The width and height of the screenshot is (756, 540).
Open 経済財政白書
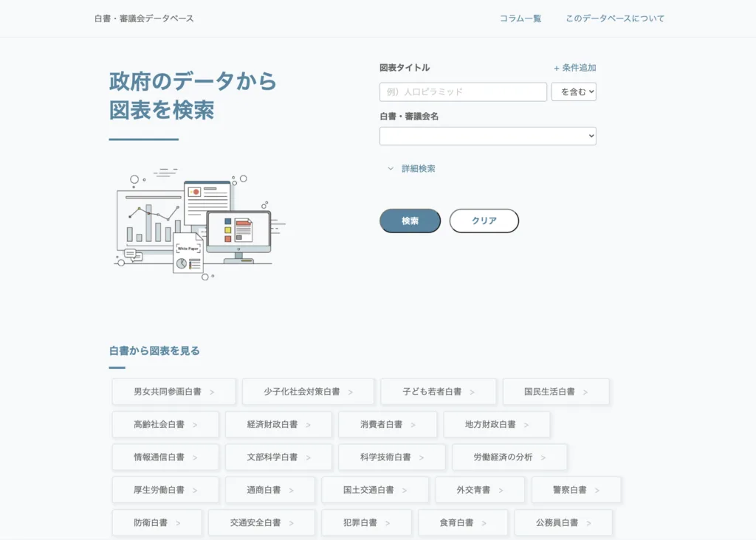click(278, 424)
